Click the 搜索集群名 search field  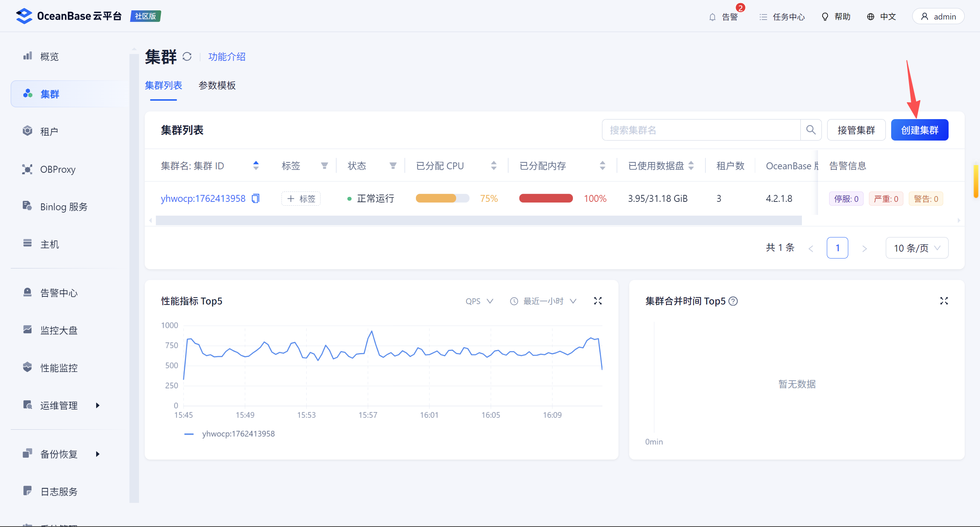[x=701, y=130]
